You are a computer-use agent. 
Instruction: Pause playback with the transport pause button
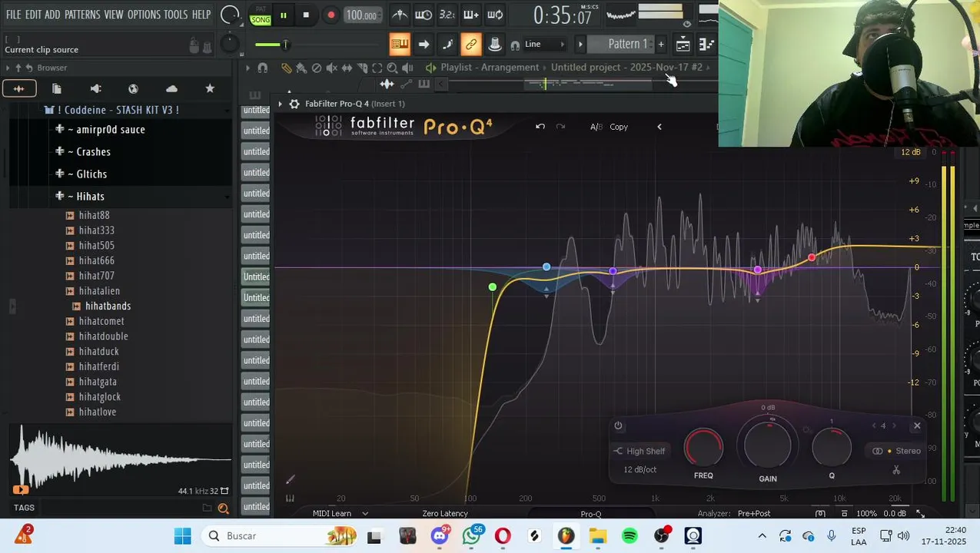283,15
